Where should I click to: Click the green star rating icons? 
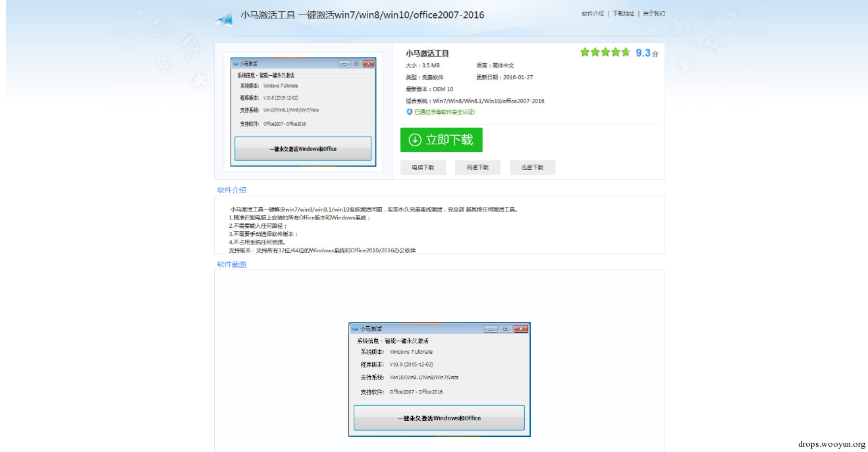605,52
